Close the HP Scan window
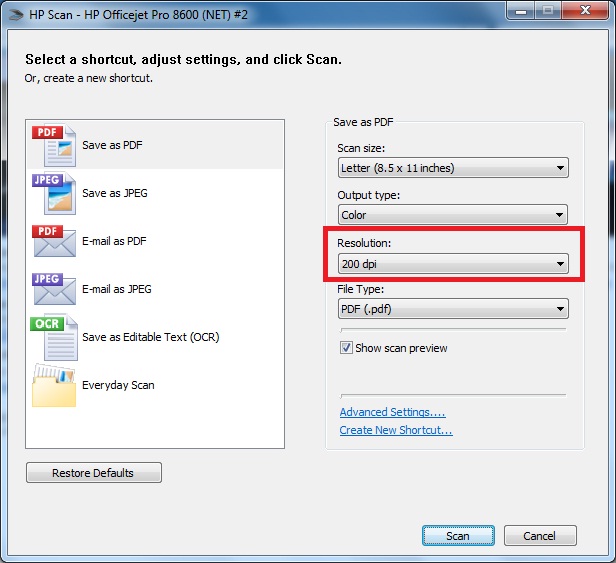The image size is (616, 563). click(585, 11)
